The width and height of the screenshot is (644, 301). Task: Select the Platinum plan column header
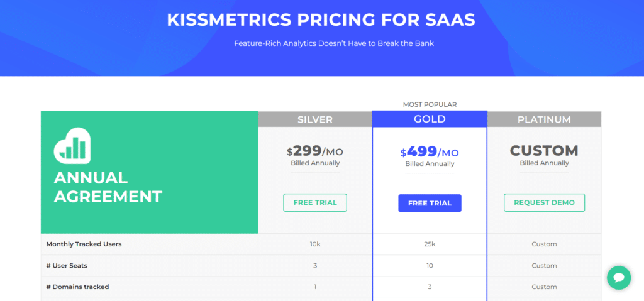coord(544,119)
